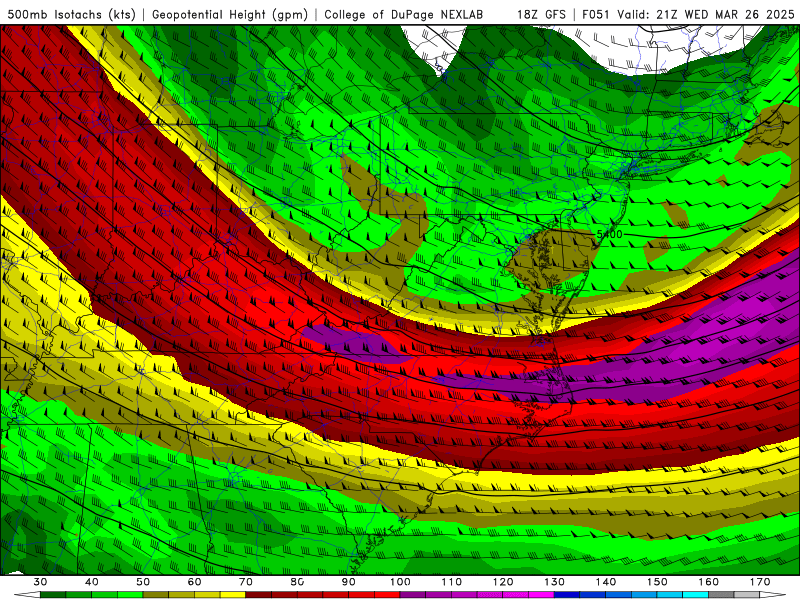The height and width of the screenshot is (600, 800).
Task: Click the 'Geopotential Height (gpm)' title text
Action: point(230,14)
